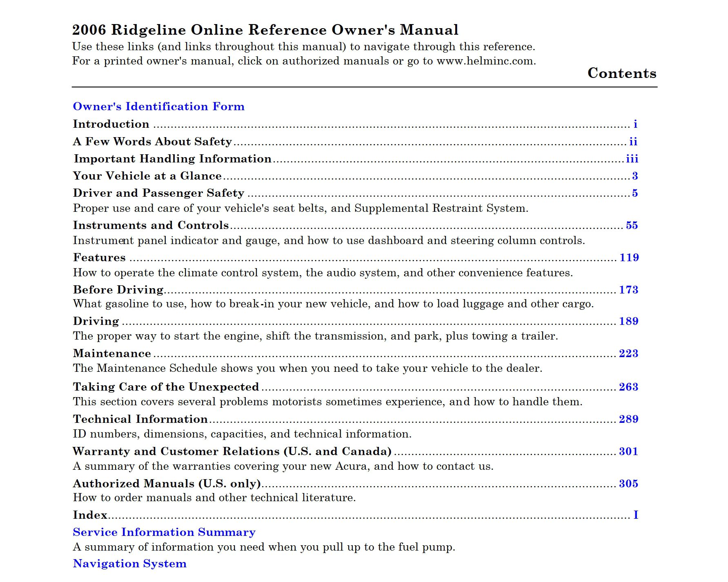Go to page 5, Driver and Passenger Safety
The image size is (728, 582).
coord(635,193)
